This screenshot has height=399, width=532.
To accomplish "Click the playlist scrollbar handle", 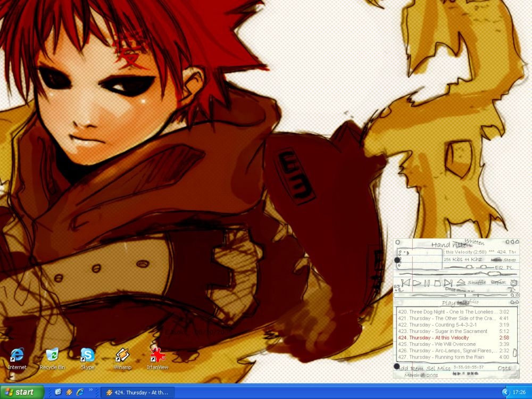I will point(514,353).
